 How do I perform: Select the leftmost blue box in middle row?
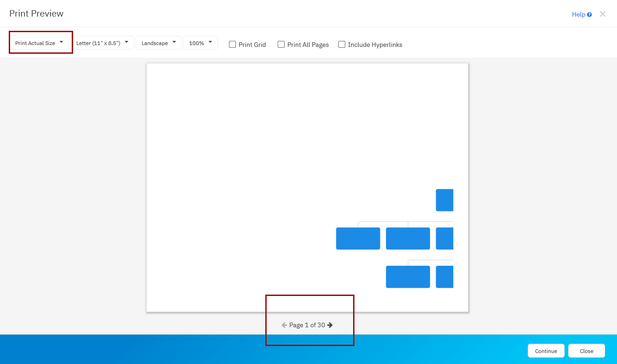pos(358,239)
